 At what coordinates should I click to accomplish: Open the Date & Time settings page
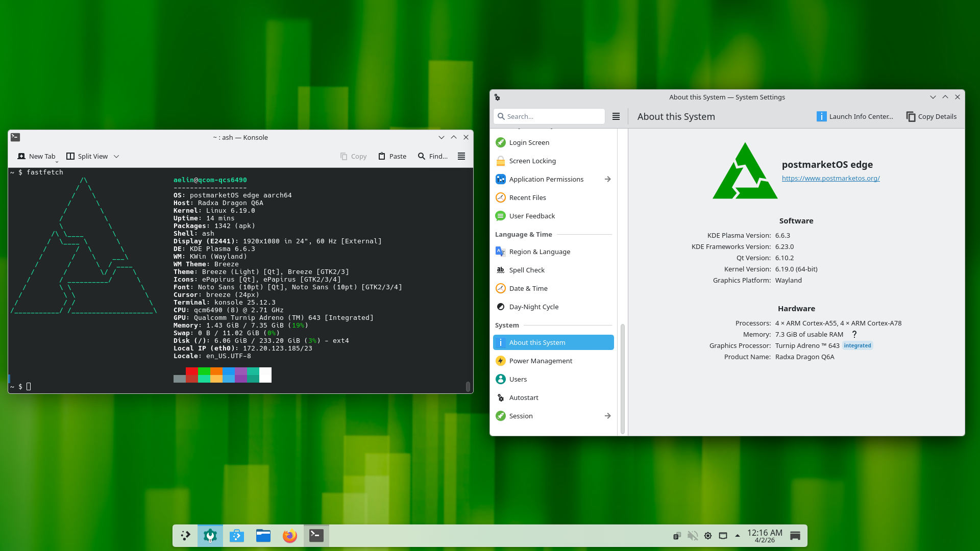[x=528, y=288]
